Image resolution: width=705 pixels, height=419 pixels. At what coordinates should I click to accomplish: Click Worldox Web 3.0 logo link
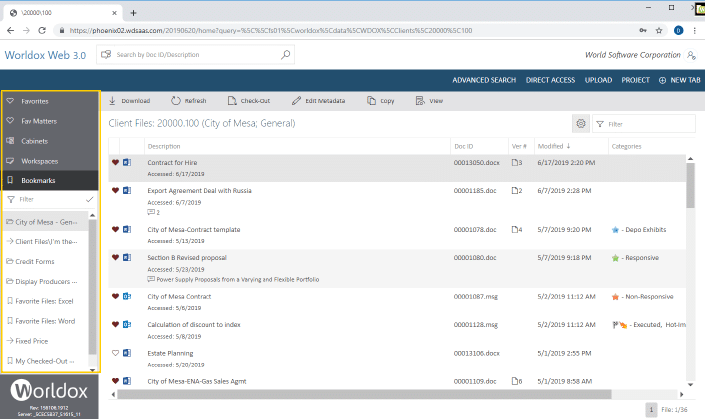(x=45, y=55)
